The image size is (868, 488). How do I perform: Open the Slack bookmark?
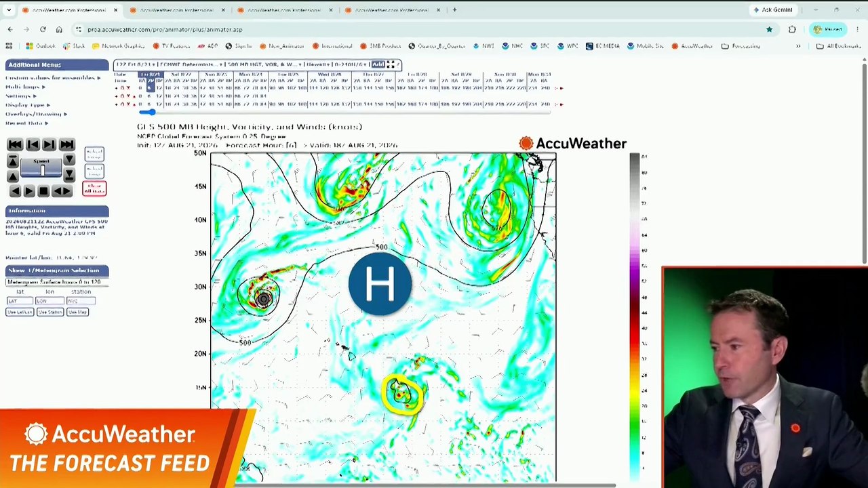click(74, 46)
